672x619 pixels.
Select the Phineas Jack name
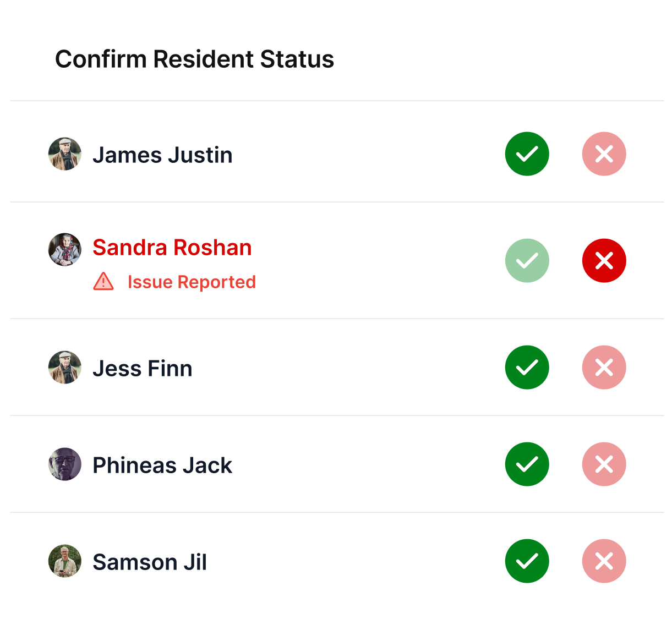[162, 465]
